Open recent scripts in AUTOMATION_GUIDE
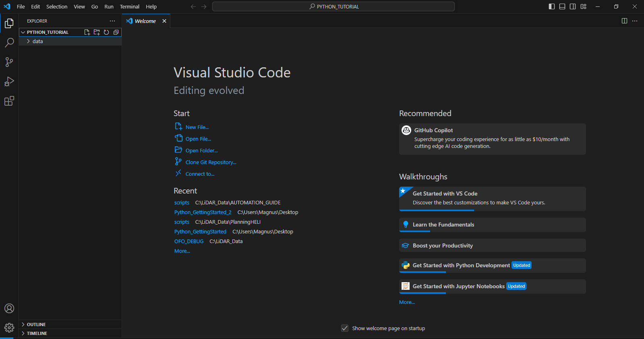The image size is (644, 339). coord(182,203)
